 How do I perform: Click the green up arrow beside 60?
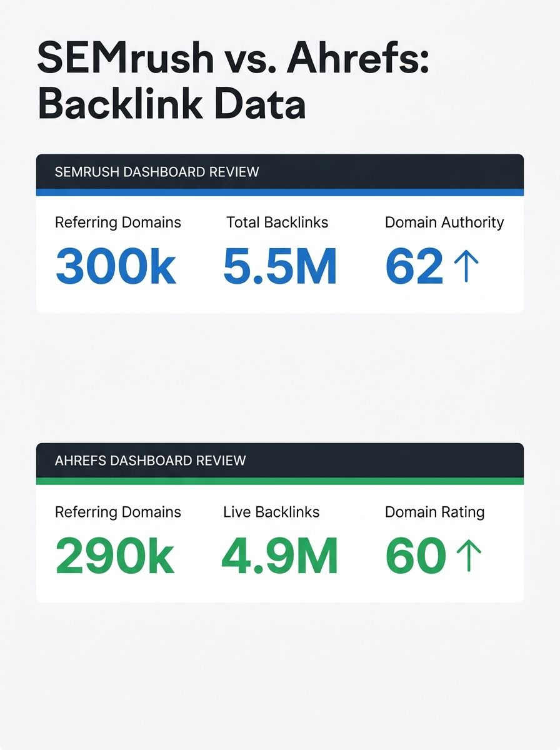coord(470,555)
